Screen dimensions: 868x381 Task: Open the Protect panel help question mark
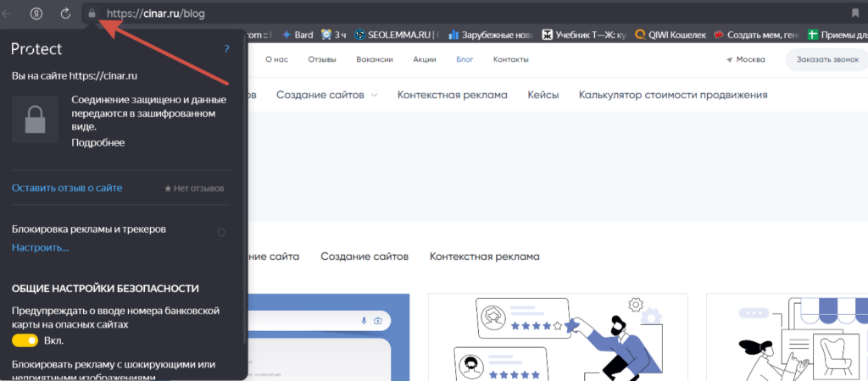pos(226,50)
